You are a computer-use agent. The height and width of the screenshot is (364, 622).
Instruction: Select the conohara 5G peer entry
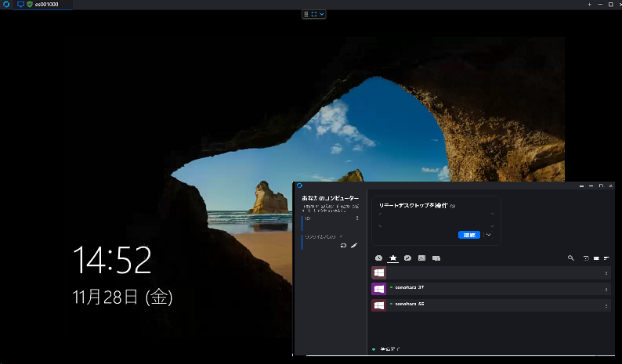click(x=491, y=305)
